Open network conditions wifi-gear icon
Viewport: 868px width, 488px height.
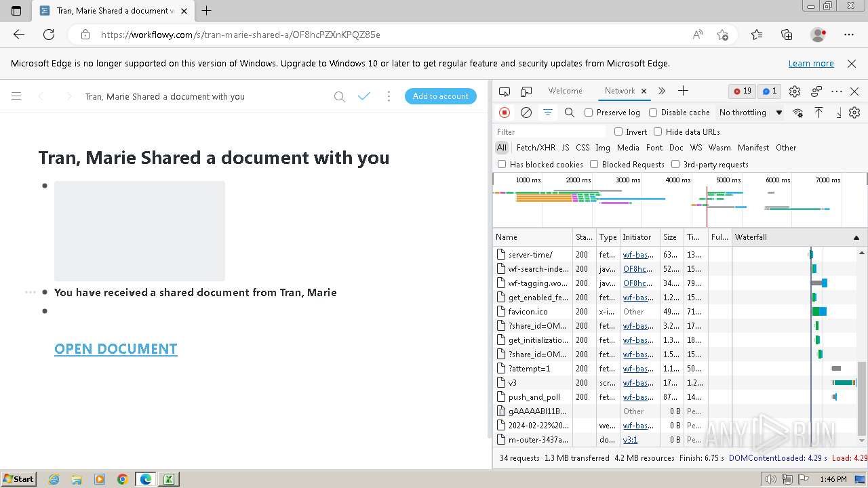point(798,113)
